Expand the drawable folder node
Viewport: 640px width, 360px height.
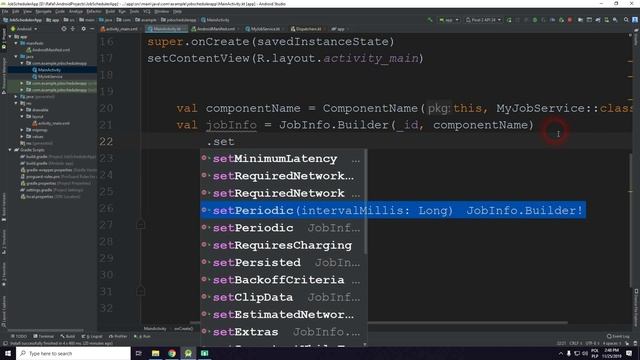22,109
